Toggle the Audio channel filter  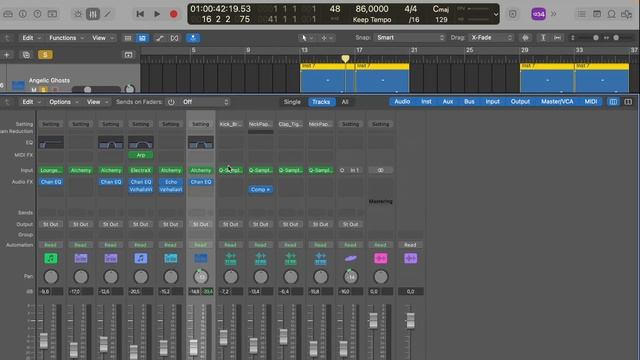402,102
